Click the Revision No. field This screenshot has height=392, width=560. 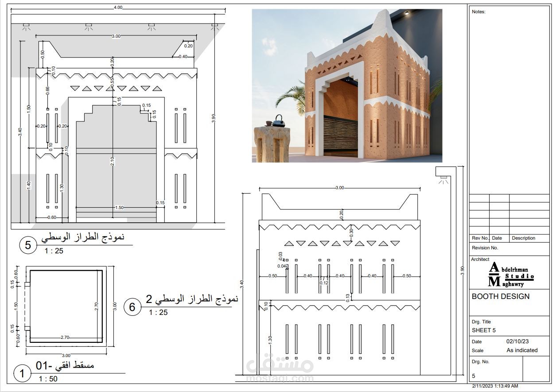[484, 247]
